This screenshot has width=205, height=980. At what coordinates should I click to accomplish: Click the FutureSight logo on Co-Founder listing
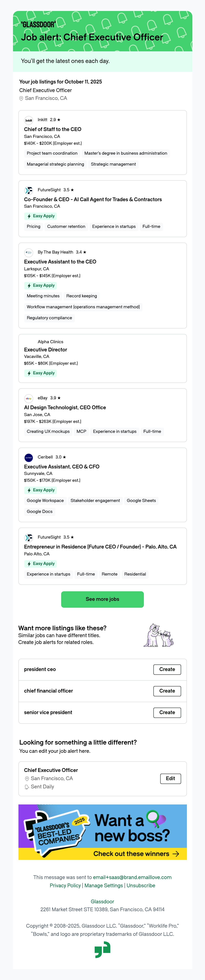(x=29, y=190)
